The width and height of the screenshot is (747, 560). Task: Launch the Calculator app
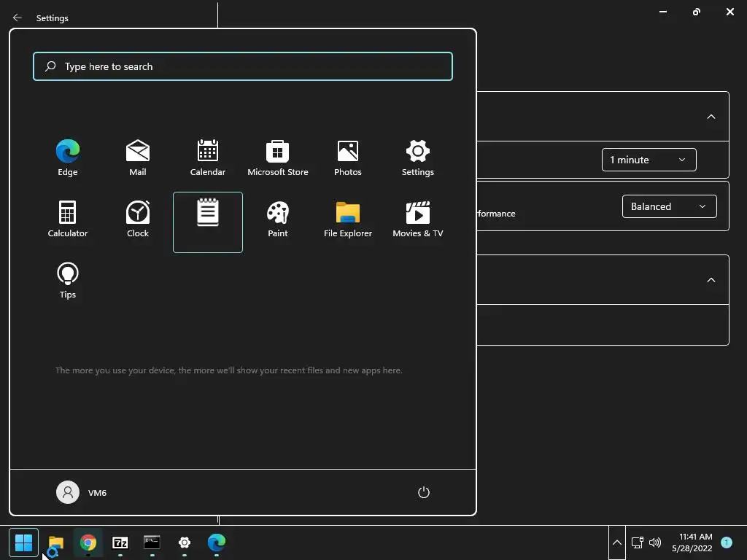pyautogui.click(x=68, y=219)
